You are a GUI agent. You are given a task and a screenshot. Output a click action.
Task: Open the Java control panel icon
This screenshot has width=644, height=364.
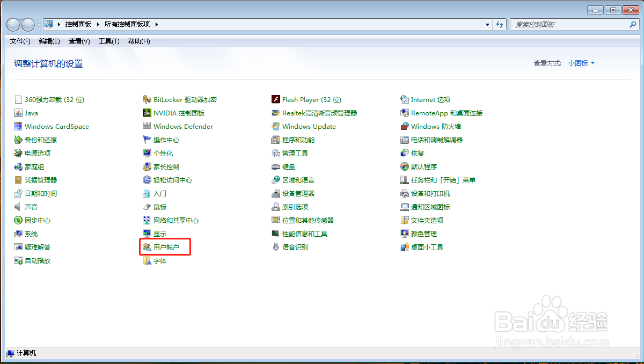[18, 113]
